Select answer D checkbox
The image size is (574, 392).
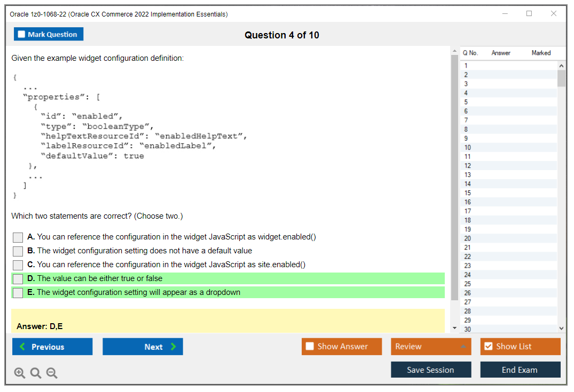(x=18, y=279)
